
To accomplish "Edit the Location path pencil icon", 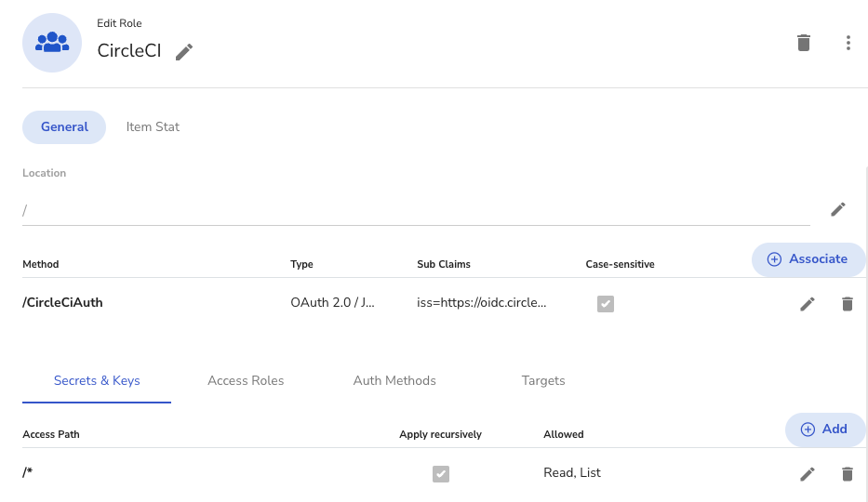I will pyautogui.click(x=838, y=209).
